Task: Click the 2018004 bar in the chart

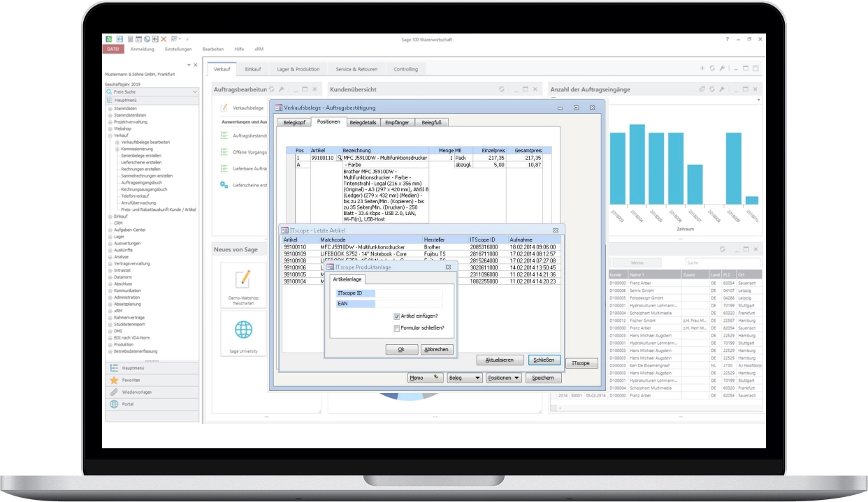Action: [x=637, y=163]
